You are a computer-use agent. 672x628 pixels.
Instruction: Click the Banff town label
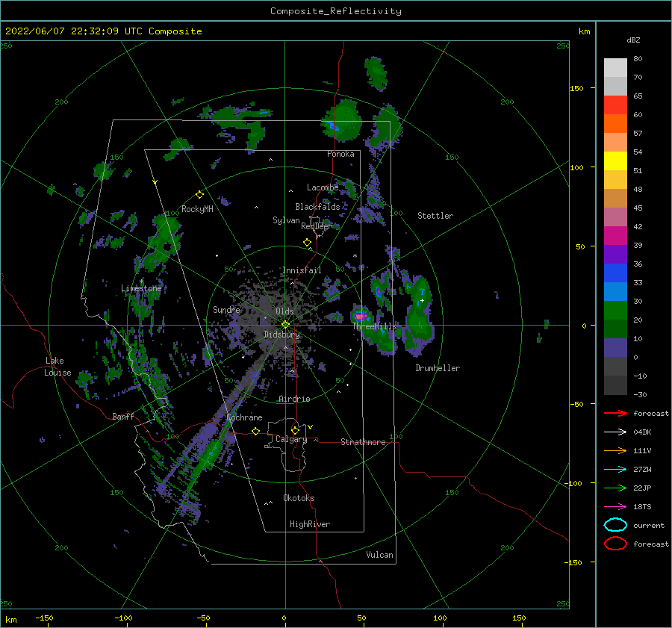123,416
